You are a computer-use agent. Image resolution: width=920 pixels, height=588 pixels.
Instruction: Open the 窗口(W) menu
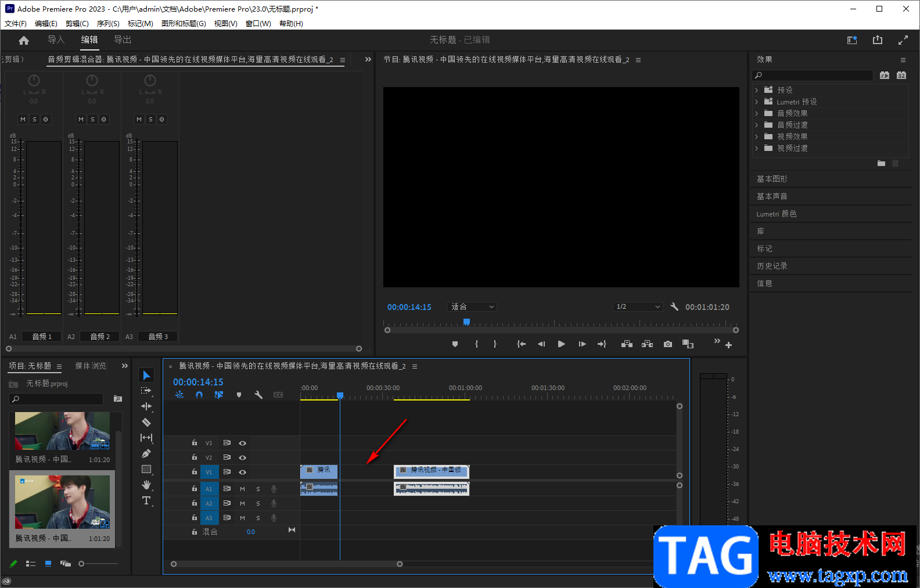coord(258,24)
